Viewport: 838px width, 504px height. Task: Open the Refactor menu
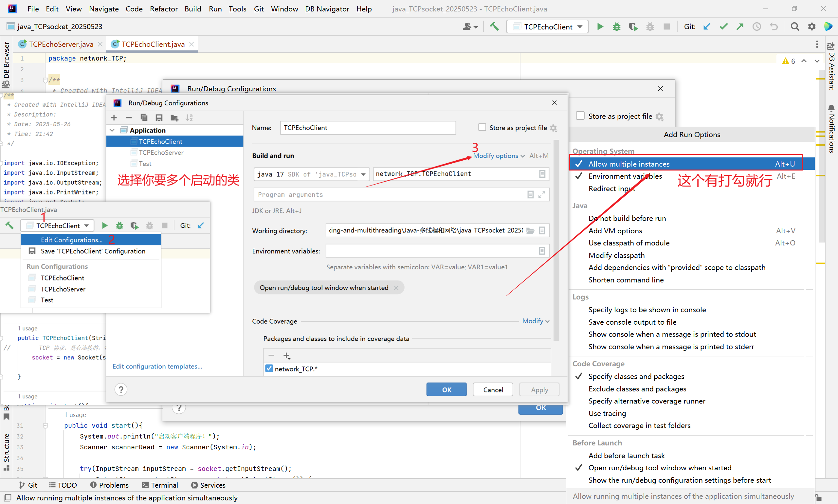(x=163, y=9)
